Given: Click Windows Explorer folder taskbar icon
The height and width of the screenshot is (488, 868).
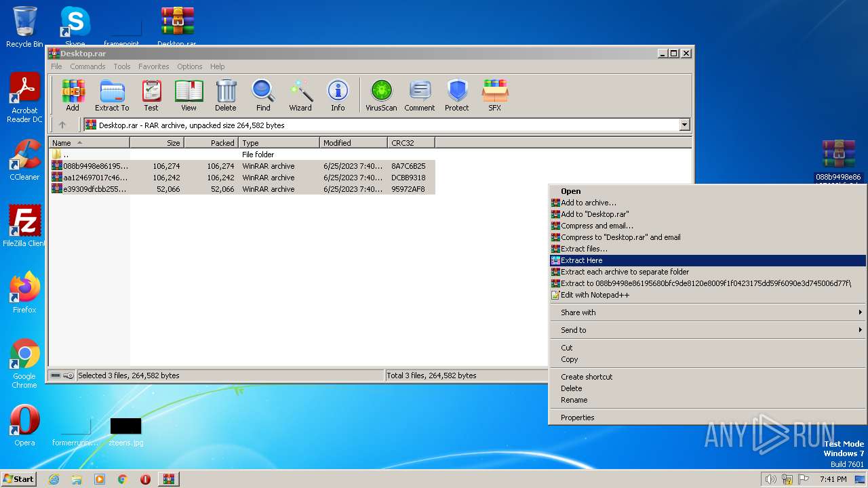Looking at the screenshot, I should 77,479.
